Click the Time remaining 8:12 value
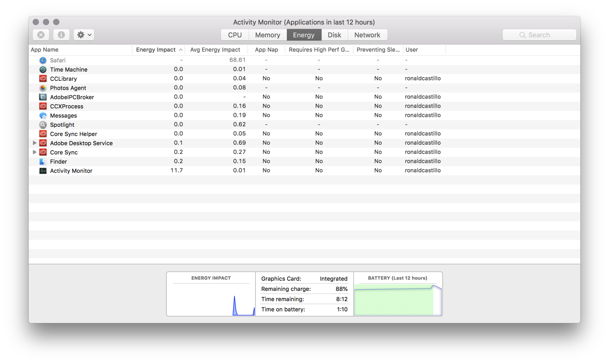Viewport: 609px width, 364px height. click(x=342, y=299)
